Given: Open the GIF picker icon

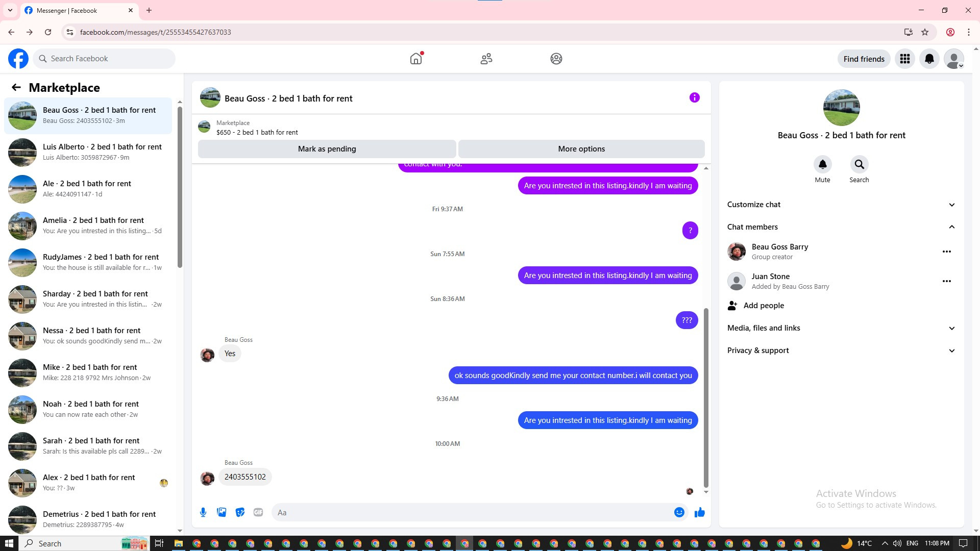Looking at the screenshot, I should [x=258, y=512].
